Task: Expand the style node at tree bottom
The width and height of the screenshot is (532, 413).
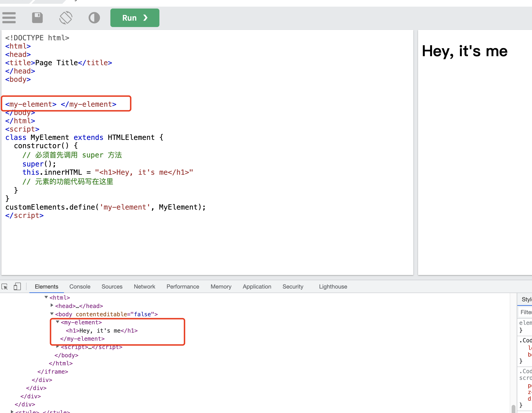Action: coord(12,411)
